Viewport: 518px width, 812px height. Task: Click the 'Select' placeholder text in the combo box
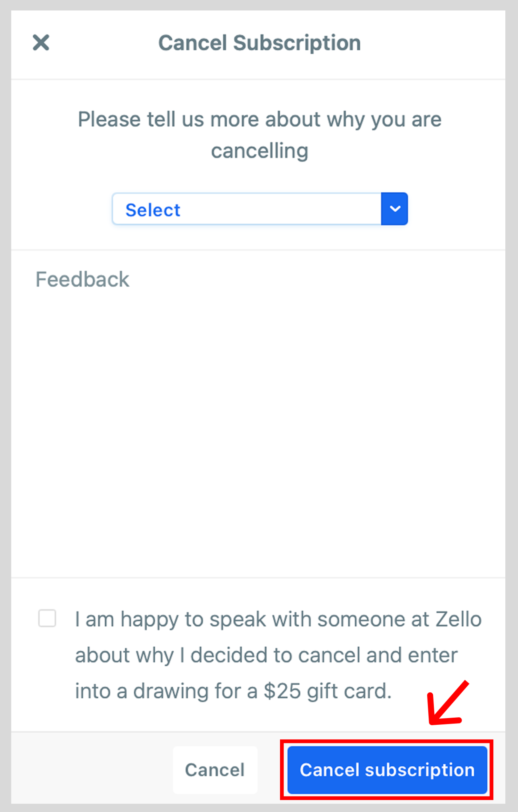pos(153,210)
